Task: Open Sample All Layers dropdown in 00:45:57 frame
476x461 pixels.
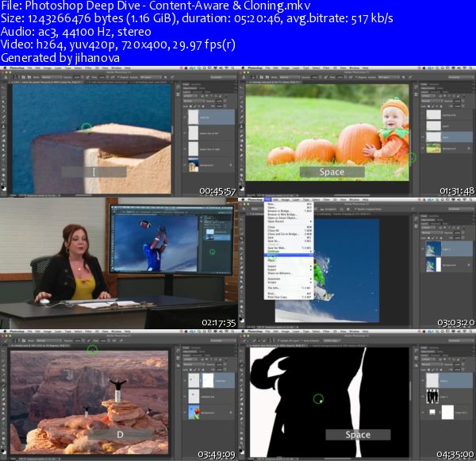Action: pos(151,77)
